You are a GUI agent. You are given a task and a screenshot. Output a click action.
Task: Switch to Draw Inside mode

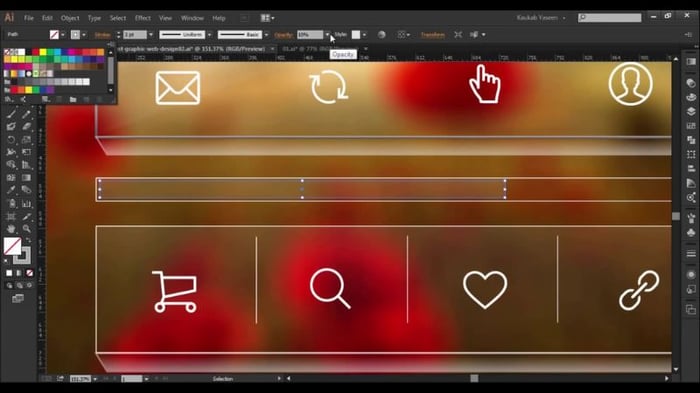(29, 285)
